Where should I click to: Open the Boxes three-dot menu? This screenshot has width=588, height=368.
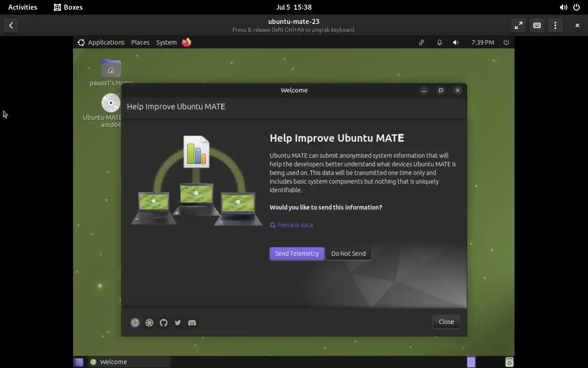[x=555, y=25]
